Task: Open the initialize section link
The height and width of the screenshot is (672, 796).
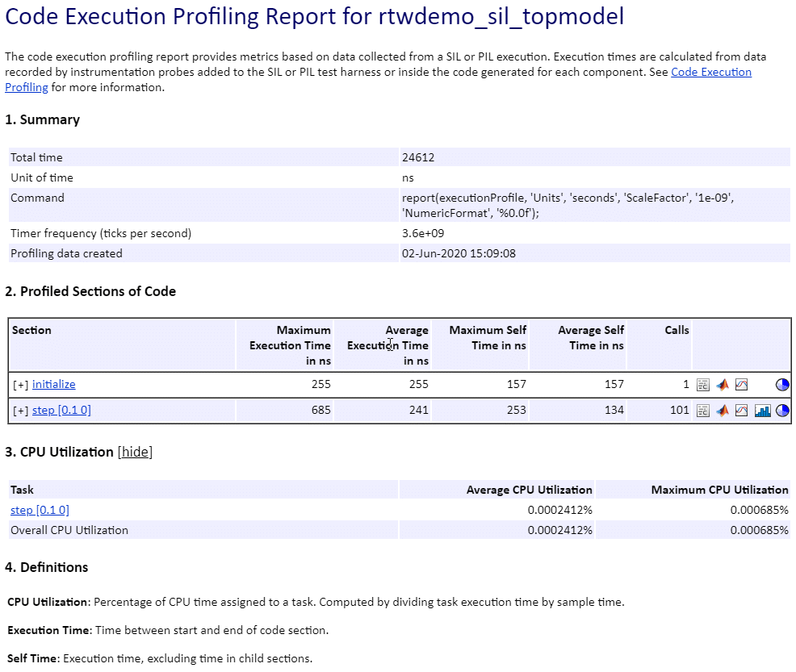Action: [x=53, y=385]
